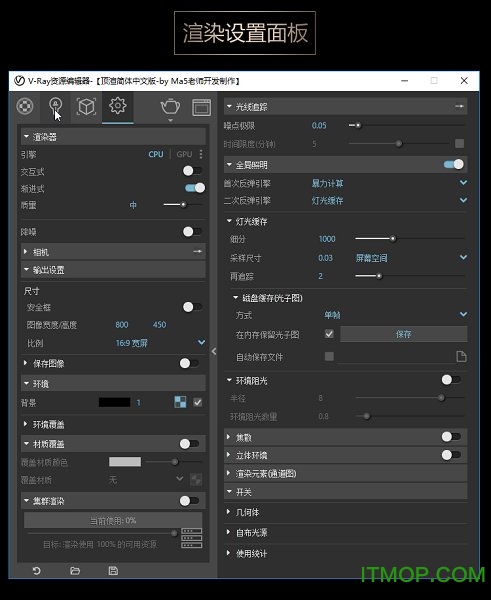The height and width of the screenshot is (600, 491).
Task: Click the 细分 subdivisions slider
Action: [410, 239]
